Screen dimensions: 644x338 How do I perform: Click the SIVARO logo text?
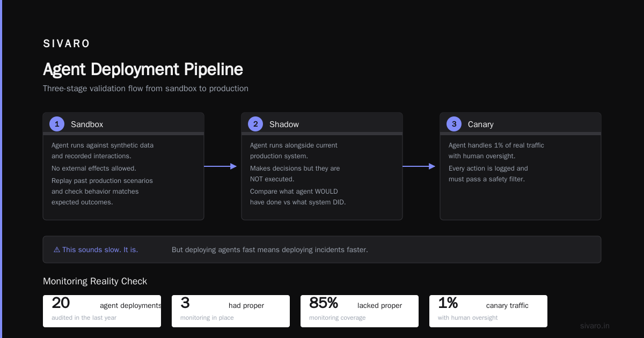pos(67,43)
